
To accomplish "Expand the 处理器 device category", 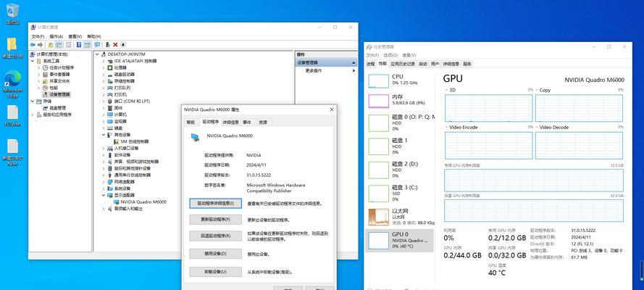I will click(104, 67).
